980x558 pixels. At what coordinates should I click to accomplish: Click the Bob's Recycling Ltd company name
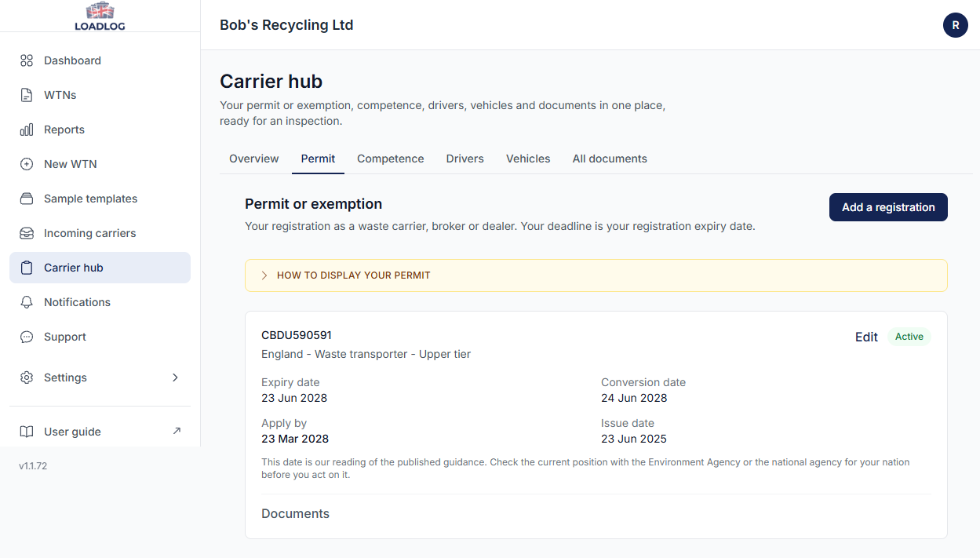286,25
